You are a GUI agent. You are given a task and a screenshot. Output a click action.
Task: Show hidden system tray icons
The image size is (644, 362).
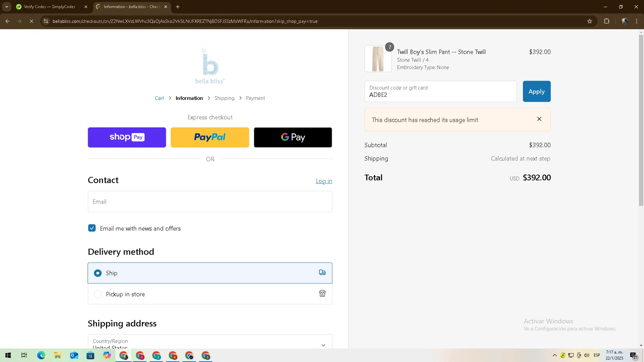(x=555, y=355)
